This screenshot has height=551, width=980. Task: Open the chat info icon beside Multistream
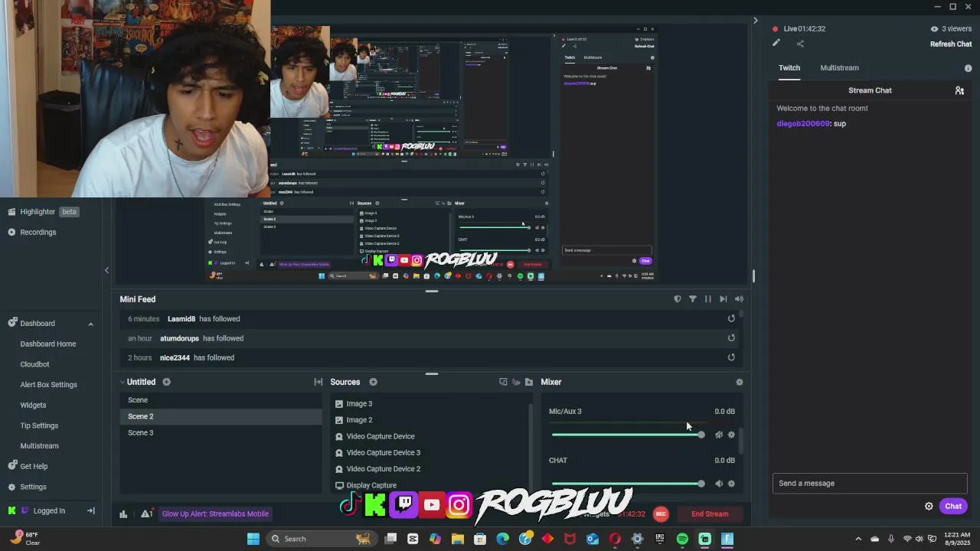(968, 68)
